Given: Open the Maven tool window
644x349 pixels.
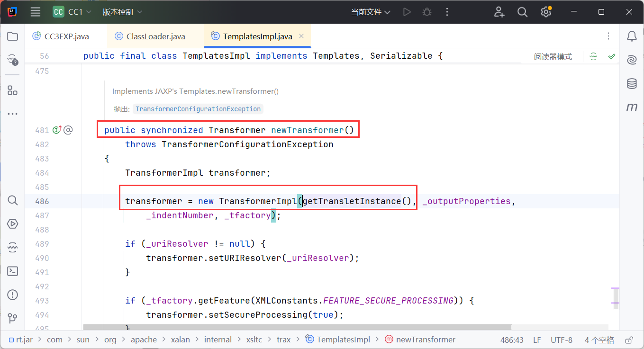Looking at the screenshot, I should pos(632,107).
